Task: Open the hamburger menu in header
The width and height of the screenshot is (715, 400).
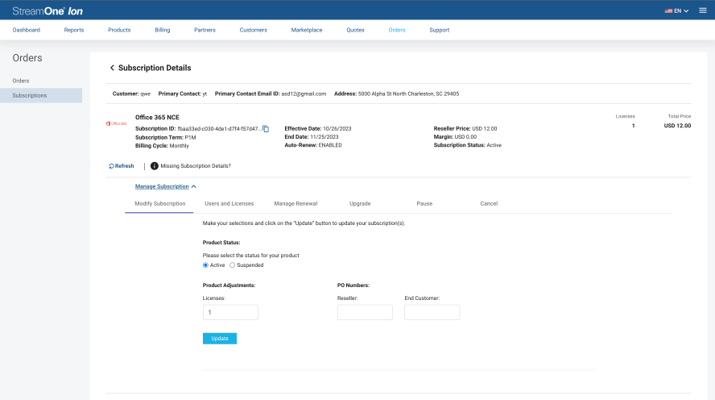Action: point(702,10)
